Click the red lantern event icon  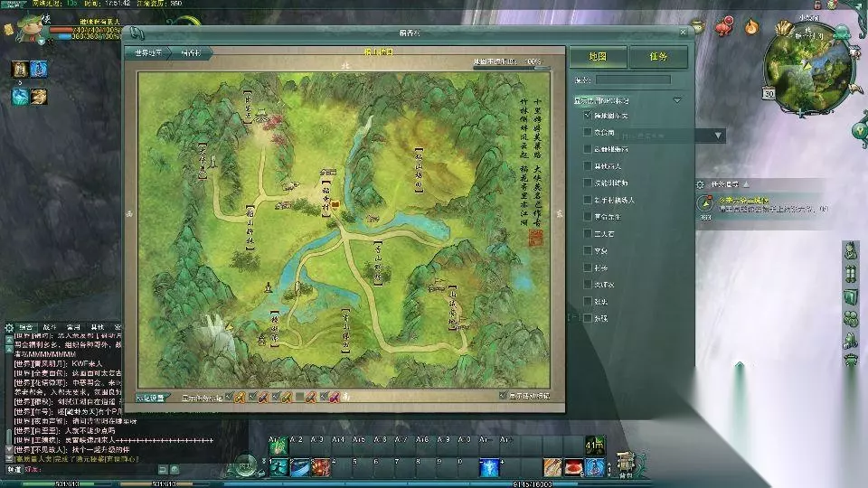724,25
